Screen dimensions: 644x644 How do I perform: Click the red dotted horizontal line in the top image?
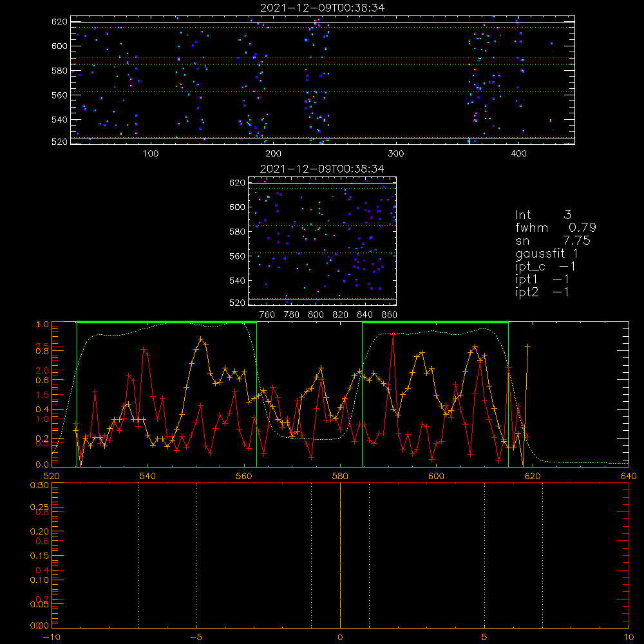pyautogui.click(x=323, y=57)
